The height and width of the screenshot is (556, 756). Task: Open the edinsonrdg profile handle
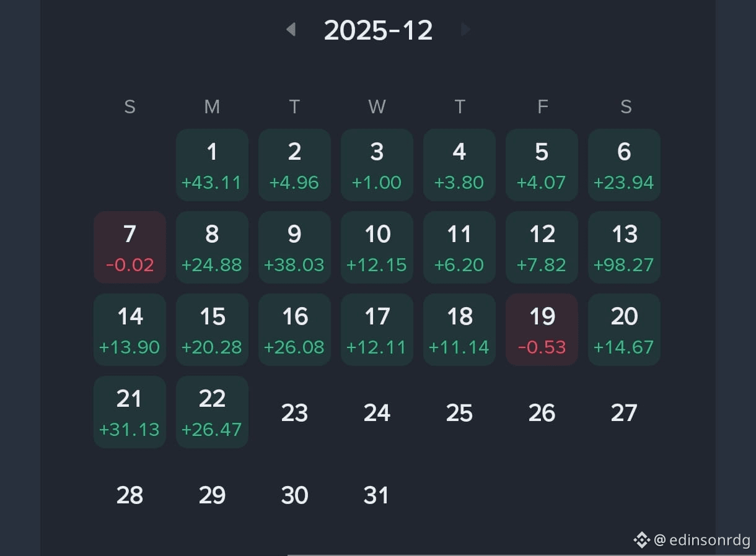point(702,540)
